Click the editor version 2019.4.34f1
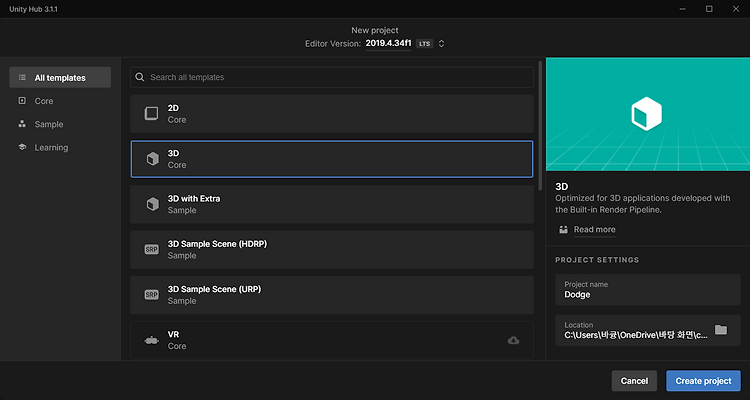The width and height of the screenshot is (750, 400). point(388,43)
